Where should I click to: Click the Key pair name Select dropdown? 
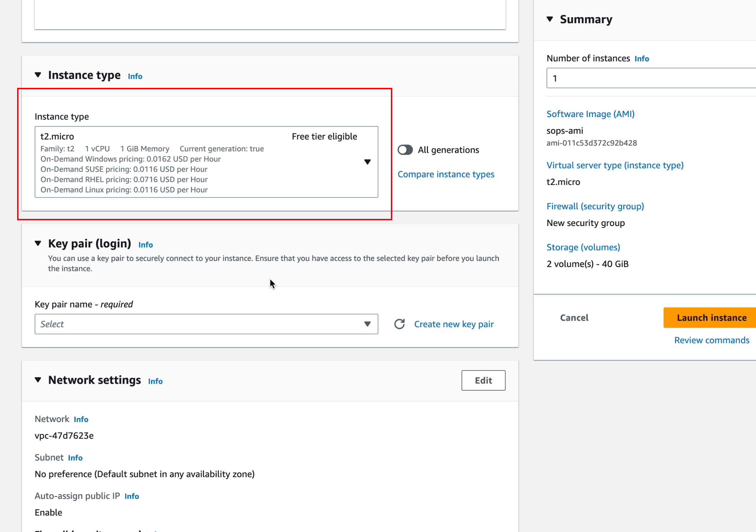click(x=206, y=323)
